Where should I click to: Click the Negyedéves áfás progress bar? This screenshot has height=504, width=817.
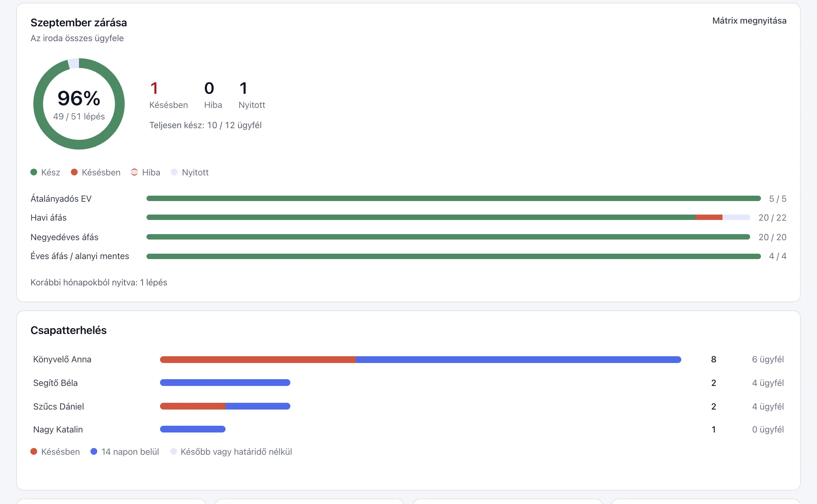pos(448,237)
